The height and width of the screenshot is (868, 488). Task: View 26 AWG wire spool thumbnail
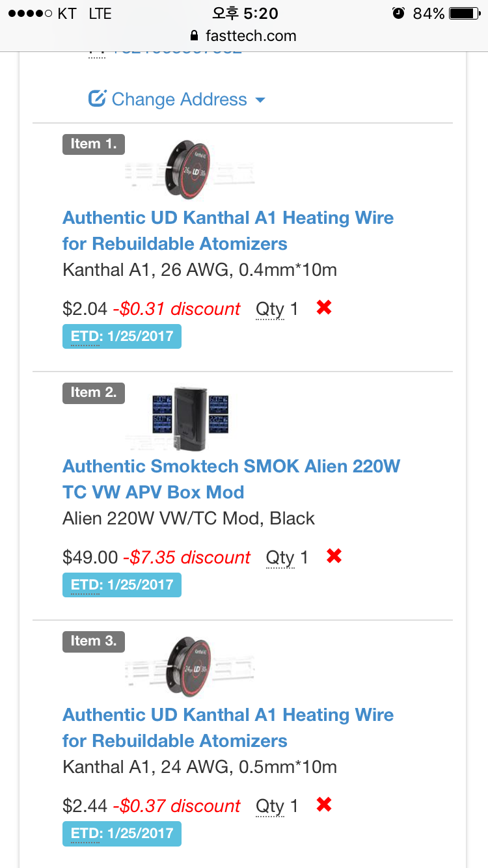[x=189, y=170]
